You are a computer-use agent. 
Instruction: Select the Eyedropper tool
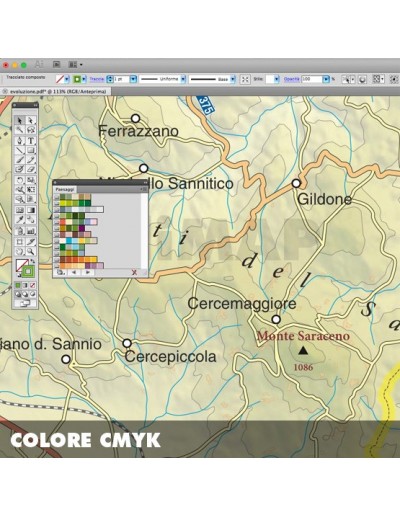[x=20, y=220]
